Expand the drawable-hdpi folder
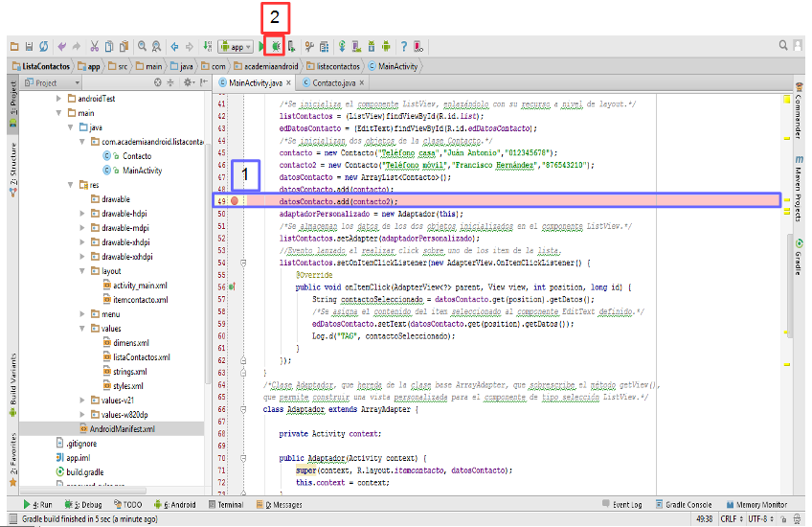812x527 pixels. (81, 214)
